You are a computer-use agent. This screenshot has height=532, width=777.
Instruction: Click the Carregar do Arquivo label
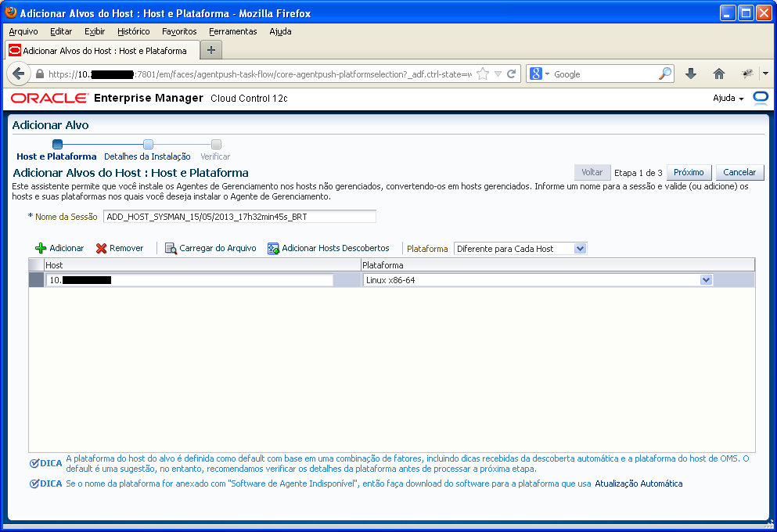point(218,248)
